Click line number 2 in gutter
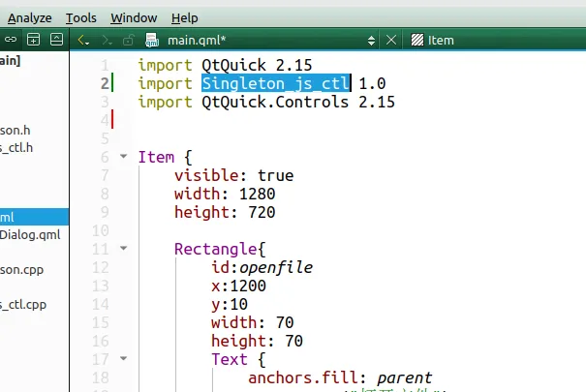Image resolution: width=586 pixels, height=392 pixels. click(x=105, y=83)
